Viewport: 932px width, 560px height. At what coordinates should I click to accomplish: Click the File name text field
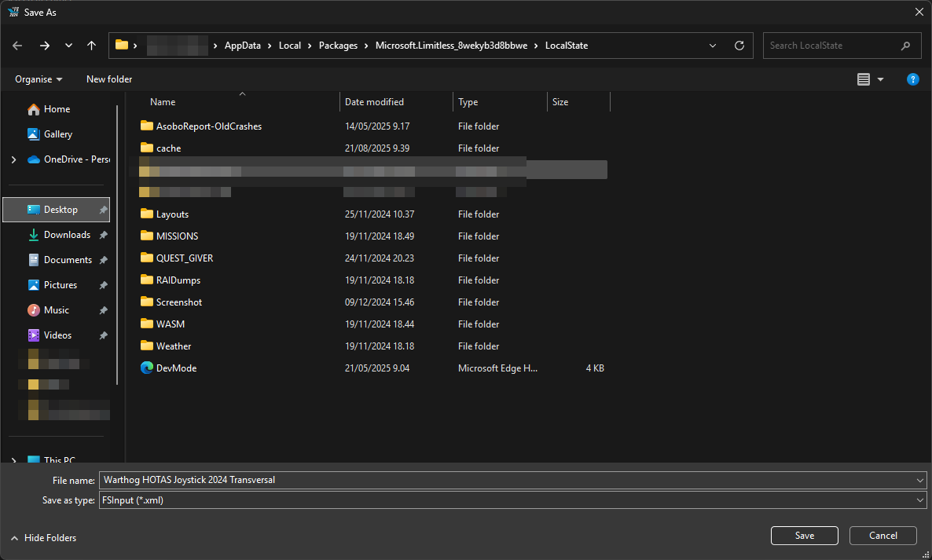click(503, 480)
